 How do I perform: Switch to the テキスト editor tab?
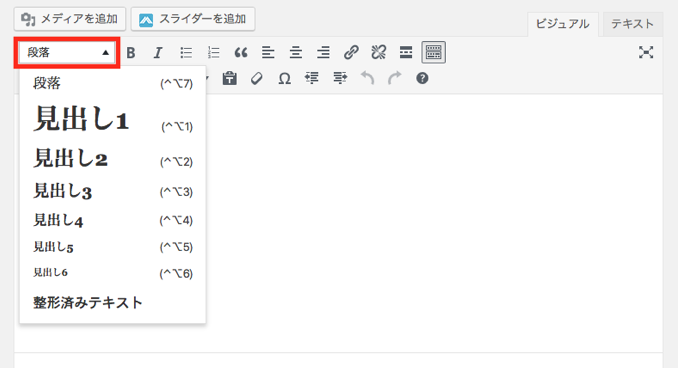[632, 24]
